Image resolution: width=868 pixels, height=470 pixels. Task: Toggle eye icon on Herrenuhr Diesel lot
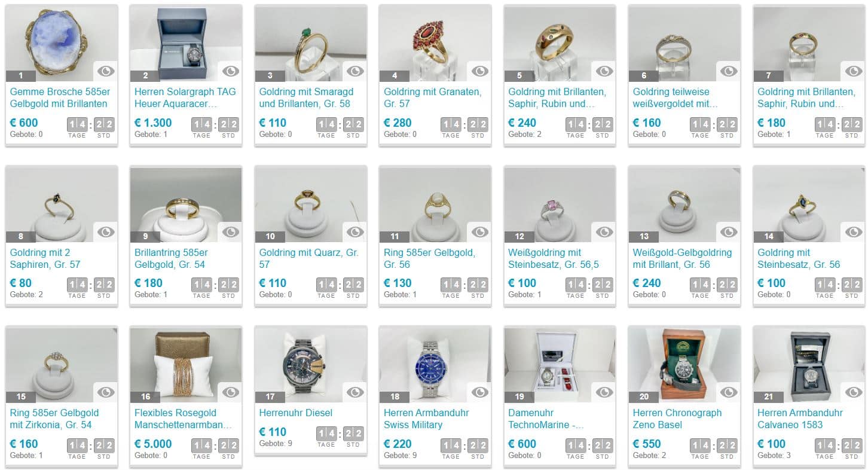355,392
